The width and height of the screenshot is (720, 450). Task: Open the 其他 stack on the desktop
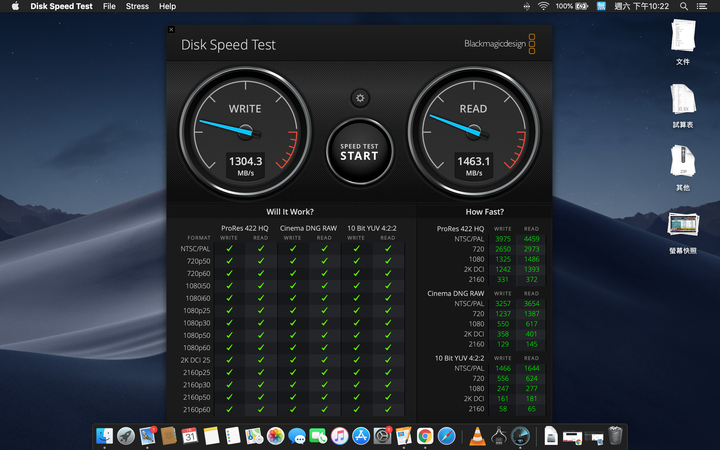tap(683, 168)
